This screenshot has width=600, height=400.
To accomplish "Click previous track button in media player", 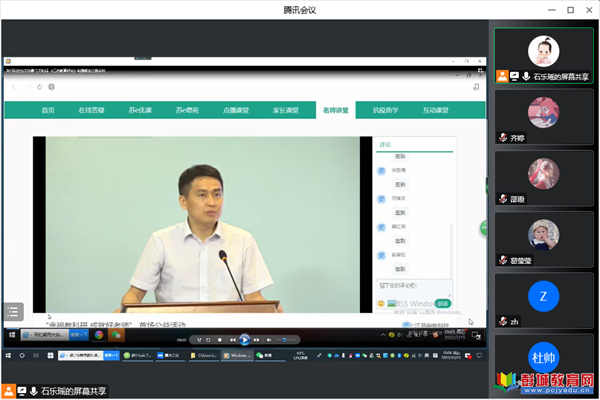I will (x=232, y=340).
